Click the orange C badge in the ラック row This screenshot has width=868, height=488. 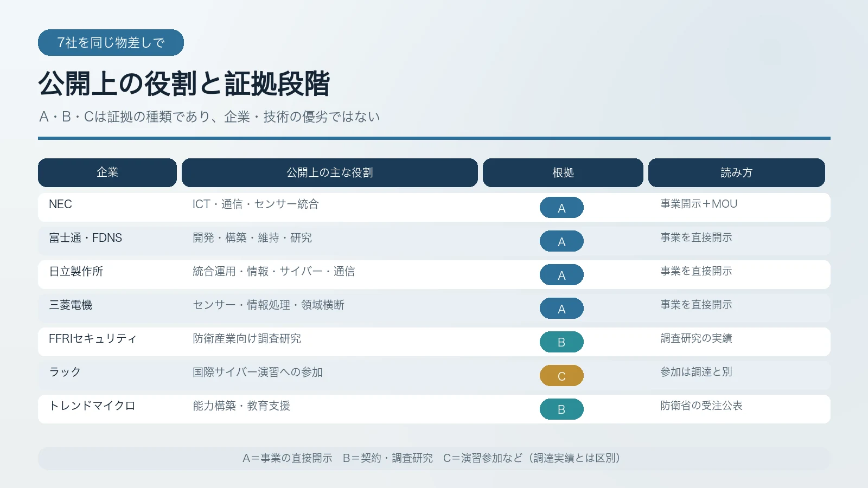[561, 376]
